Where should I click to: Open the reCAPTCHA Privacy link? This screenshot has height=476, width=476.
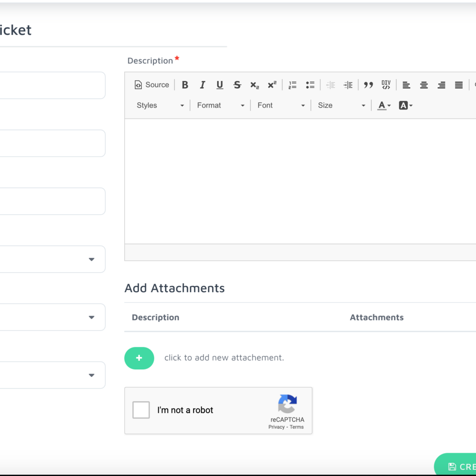[x=276, y=427]
